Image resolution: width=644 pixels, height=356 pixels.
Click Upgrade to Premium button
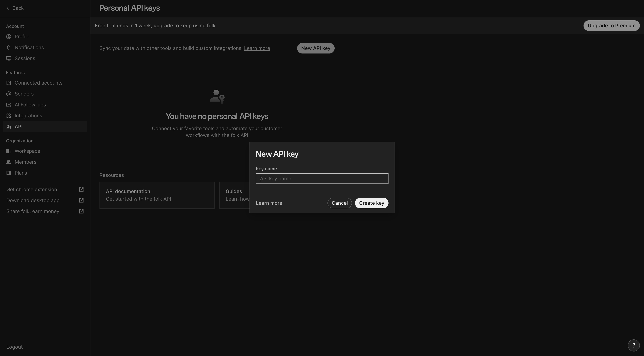point(611,25)
